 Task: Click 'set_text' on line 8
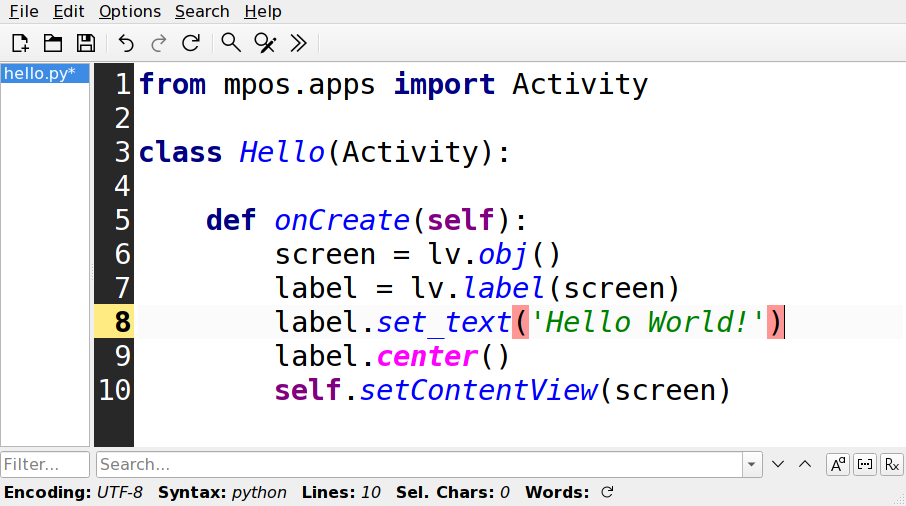click(x=444, y=322)
